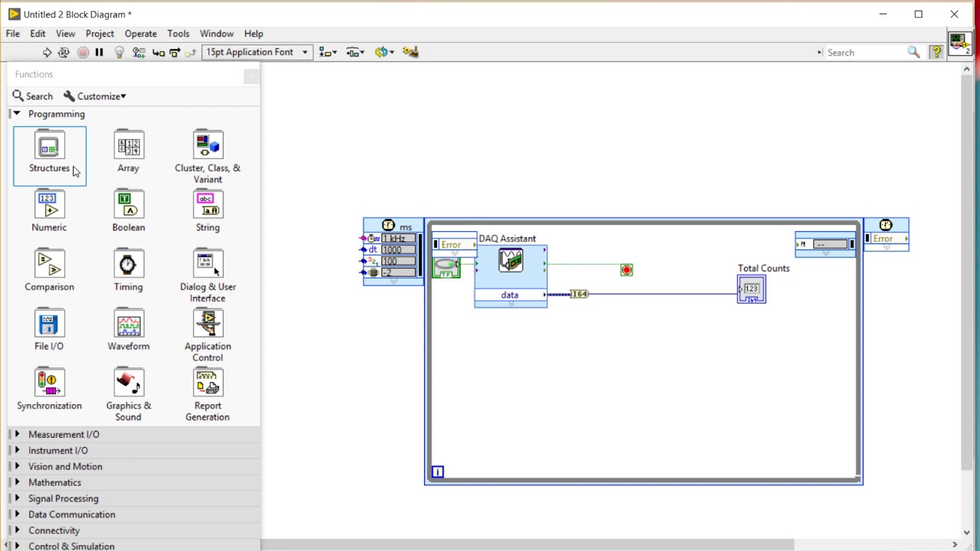Open the Project menu
The height and width of the screenshot is (551, 980).
click(x=100, y=34)
